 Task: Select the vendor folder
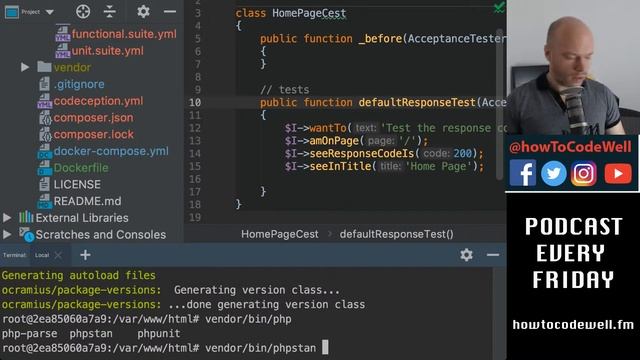click(x=72, y=67)
